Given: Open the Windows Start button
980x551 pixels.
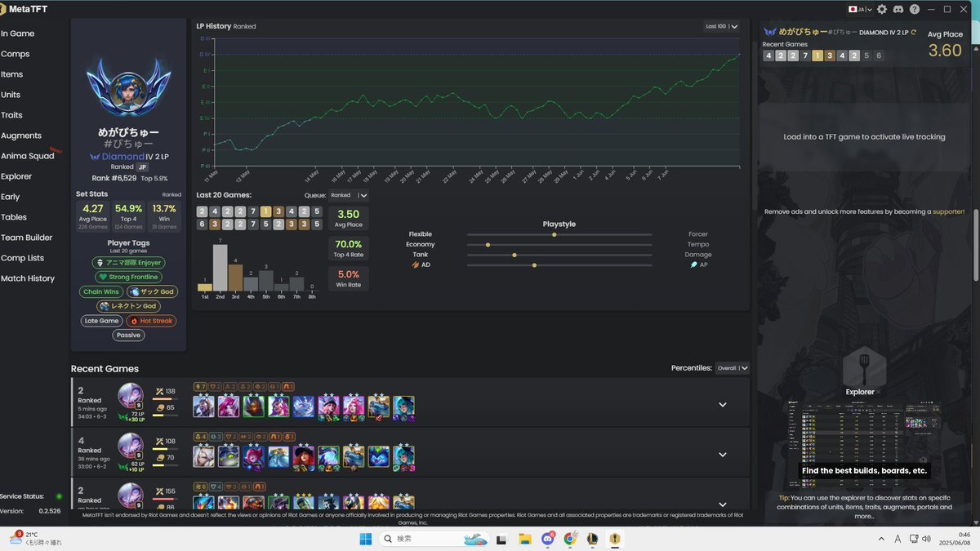Looking at the screenshot, I should [365, 539].
